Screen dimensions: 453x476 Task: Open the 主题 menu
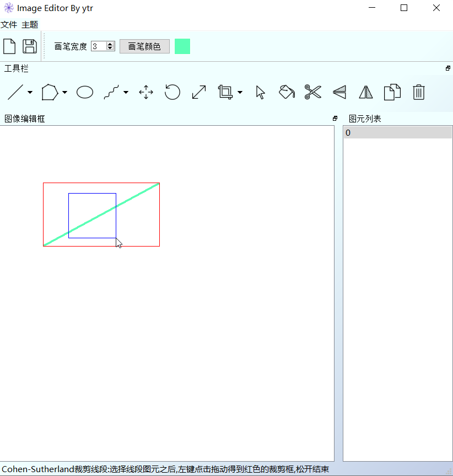(30, 25)
